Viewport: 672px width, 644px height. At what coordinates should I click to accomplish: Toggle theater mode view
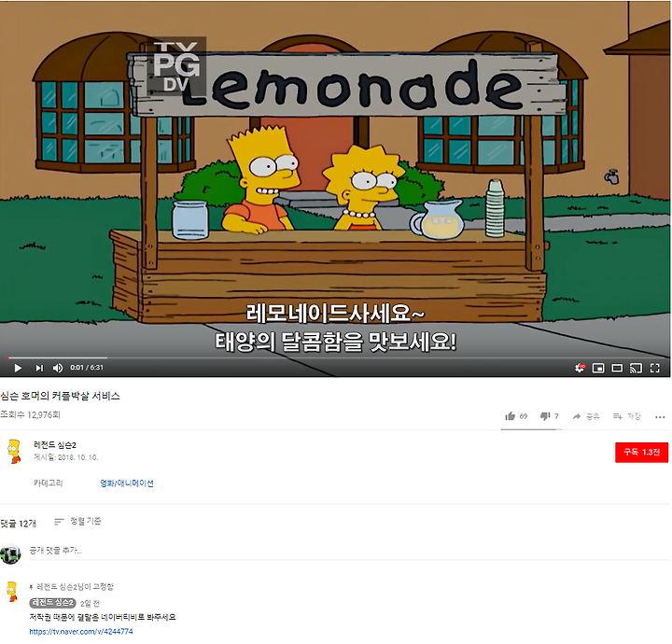[x=617, y=368]
